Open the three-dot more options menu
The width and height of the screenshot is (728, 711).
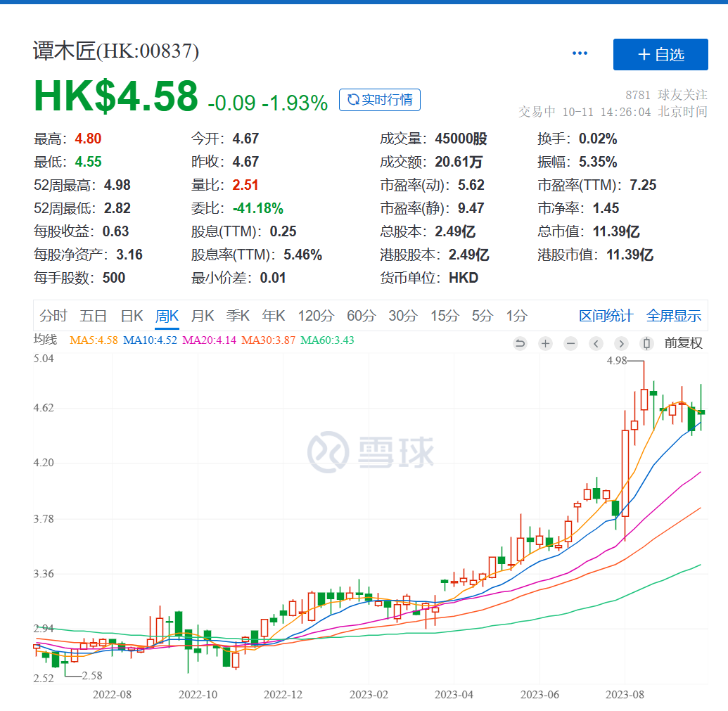click(x=580, y=54)
